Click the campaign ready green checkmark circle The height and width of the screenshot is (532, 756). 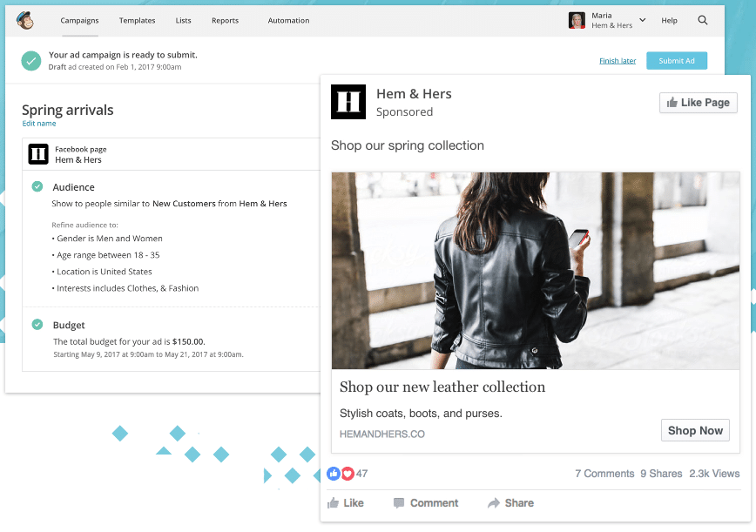tap(30, 61)
